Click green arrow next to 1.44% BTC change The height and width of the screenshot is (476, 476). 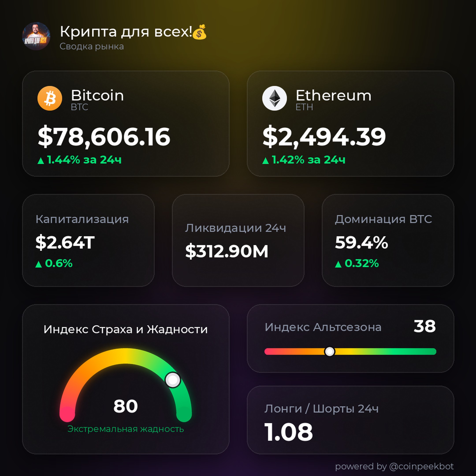(41, 161)
